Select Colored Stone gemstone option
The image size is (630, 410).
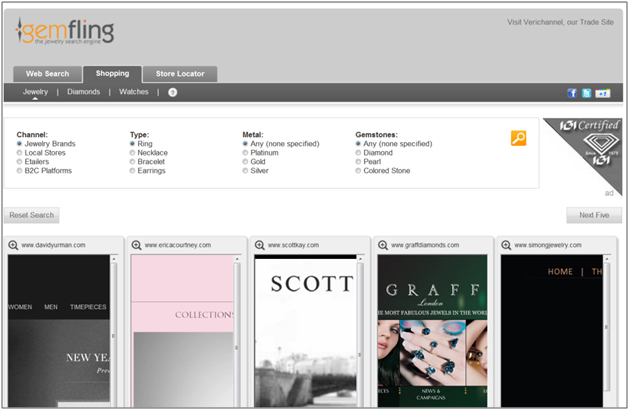pyautogui.click(x=358, y=171)
